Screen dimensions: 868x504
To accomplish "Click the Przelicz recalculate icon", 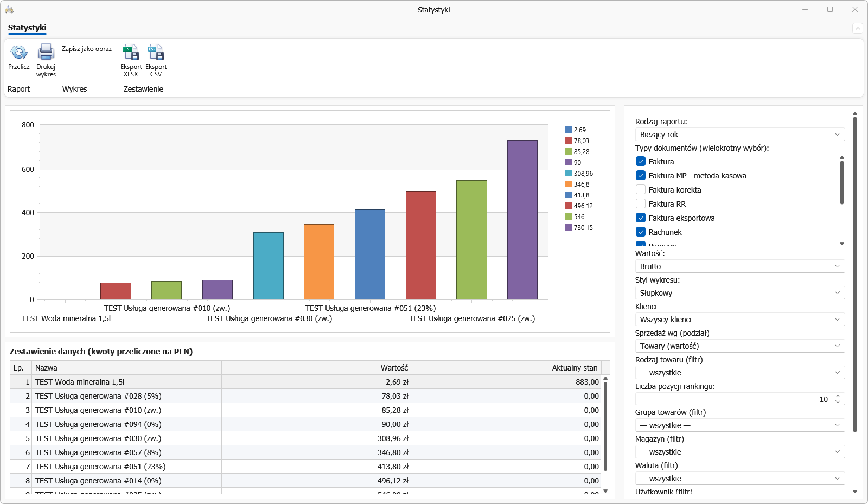I will [19, 53].
